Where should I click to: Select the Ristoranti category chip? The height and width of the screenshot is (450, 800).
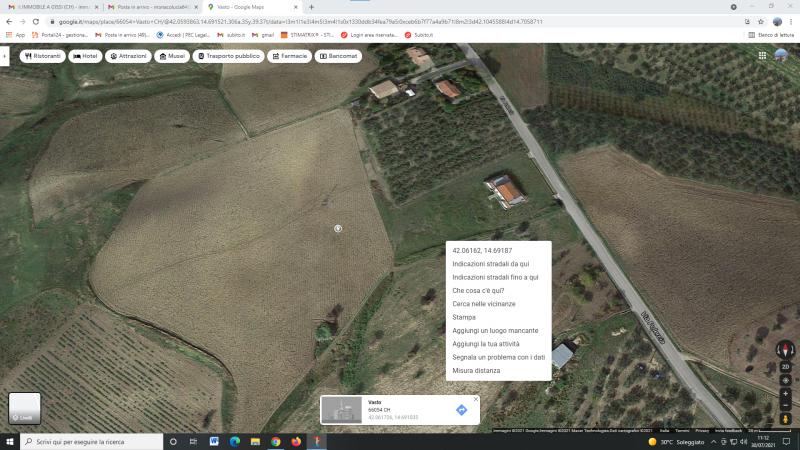[43, 56]
